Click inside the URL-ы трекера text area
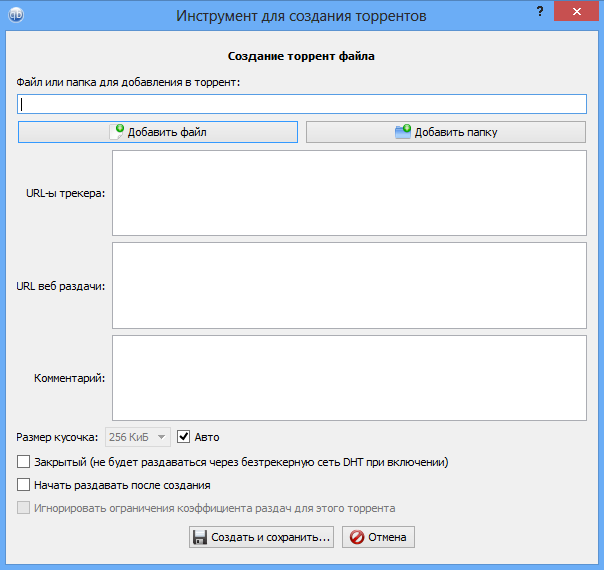Viewport: 604px width, 570px height. click(349, 193)
